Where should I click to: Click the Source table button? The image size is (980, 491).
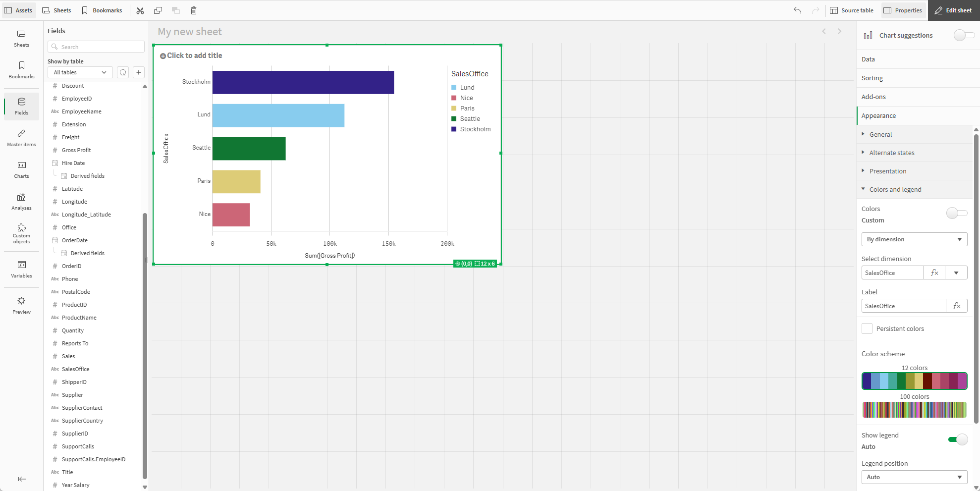[x=852, y=10]
